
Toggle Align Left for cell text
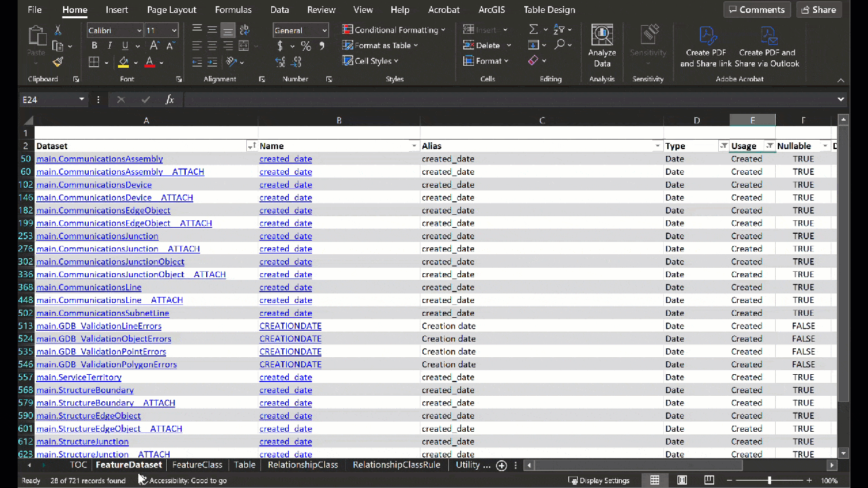click(197, 45)
